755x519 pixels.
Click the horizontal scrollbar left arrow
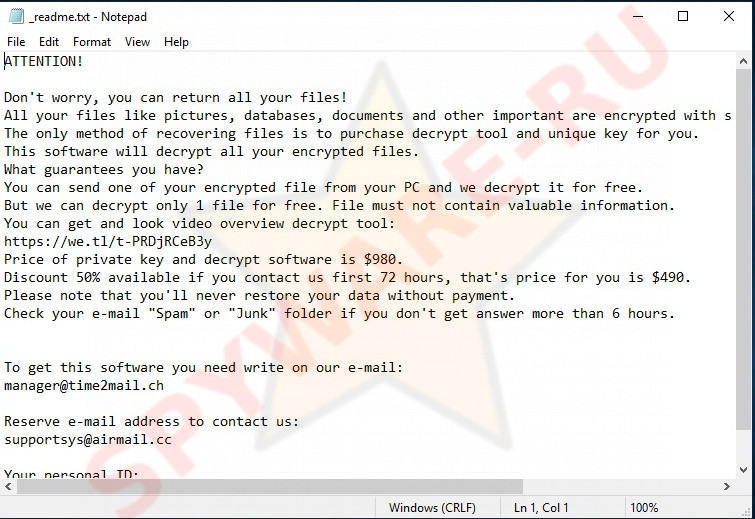[8, 487]
